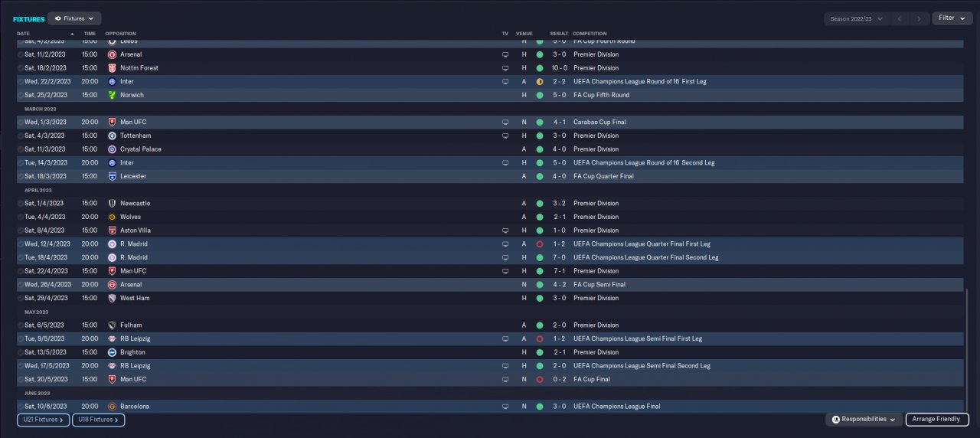Tick the selection circle for Sat, 6/5/2023
Viewport: 980px width, 438px height.
pos(21,325)
